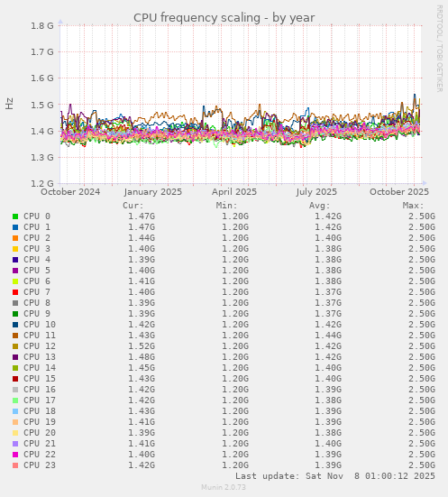Click the graph title 'CPU frequency scaling - by year'
Image resolution: width=448 pixels, height=497 pixels.
pyautogui.click(x=224, y=18)
